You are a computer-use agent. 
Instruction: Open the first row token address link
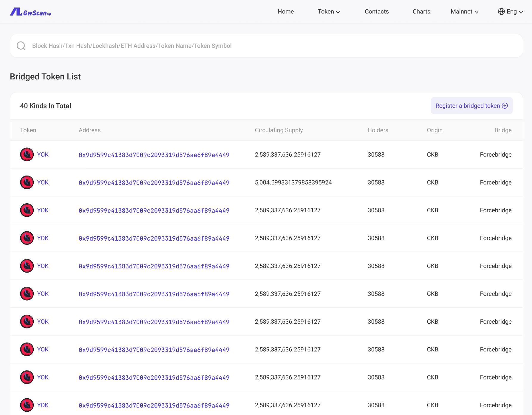[x=154, y=155]
